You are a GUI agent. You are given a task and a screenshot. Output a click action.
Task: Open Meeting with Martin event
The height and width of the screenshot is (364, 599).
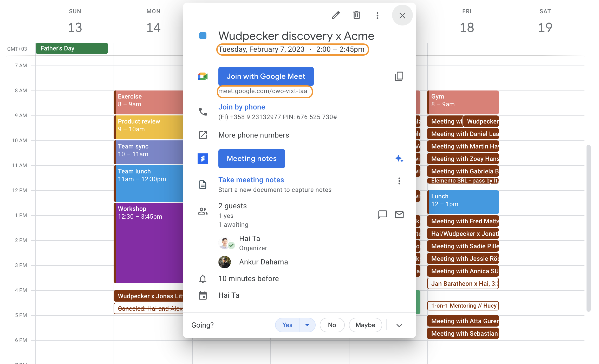[463, 146]
